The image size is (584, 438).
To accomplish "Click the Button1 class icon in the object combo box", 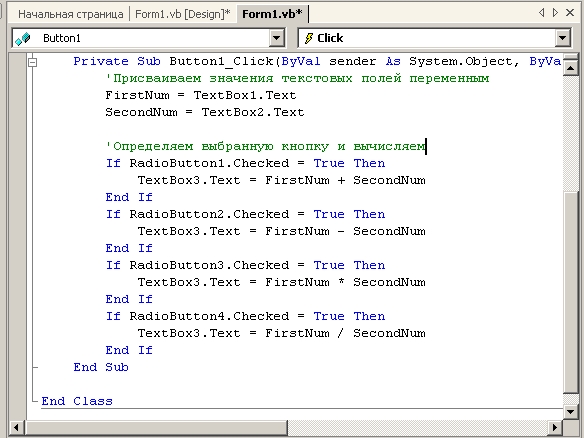I will coord(23,38).
